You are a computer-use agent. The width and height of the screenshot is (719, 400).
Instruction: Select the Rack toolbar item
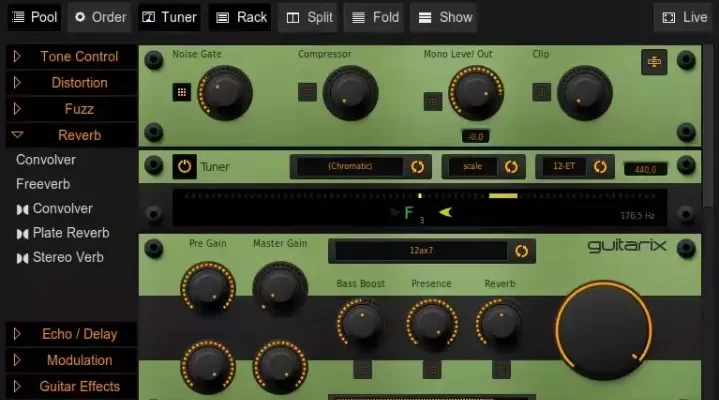[x=240, y=17]
